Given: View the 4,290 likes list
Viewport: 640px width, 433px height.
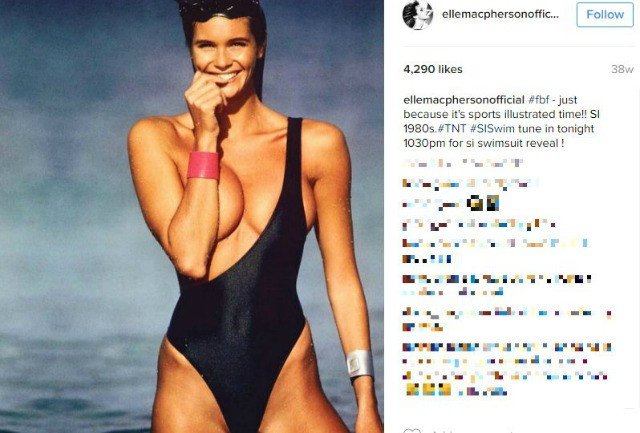Looking at the screenshot, I should (x=433, y=69).
